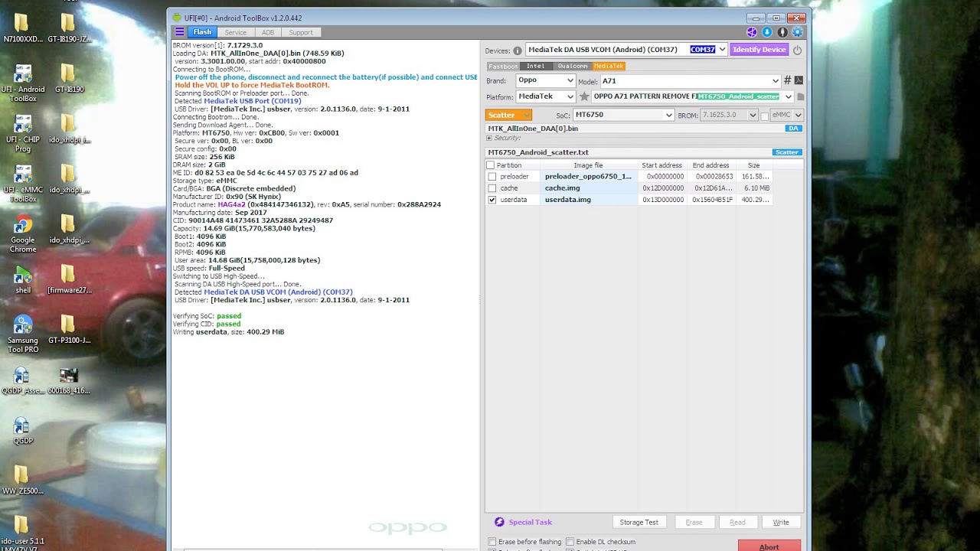The height and width of the screenshot is (551, 980).
Task: Click the Devices info icon
Action: coord(518,51)
